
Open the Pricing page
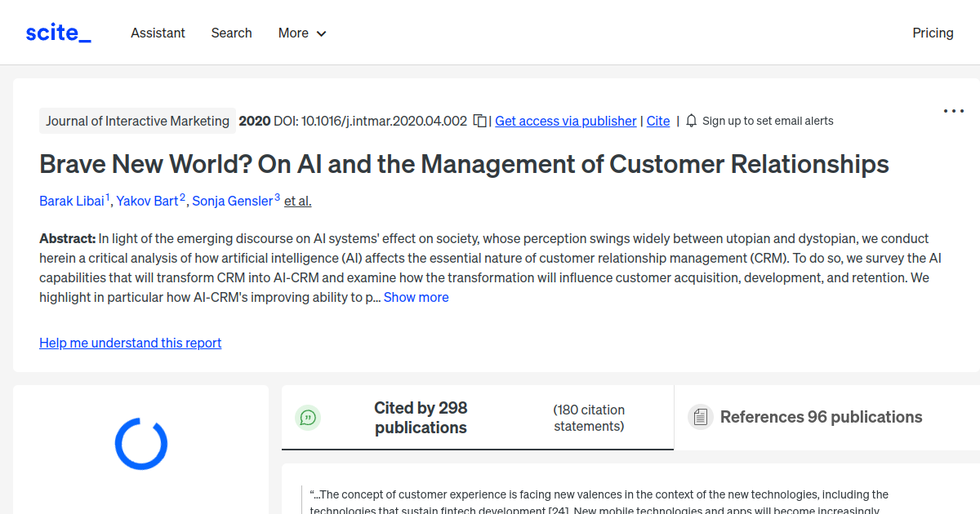pos(933,33)
